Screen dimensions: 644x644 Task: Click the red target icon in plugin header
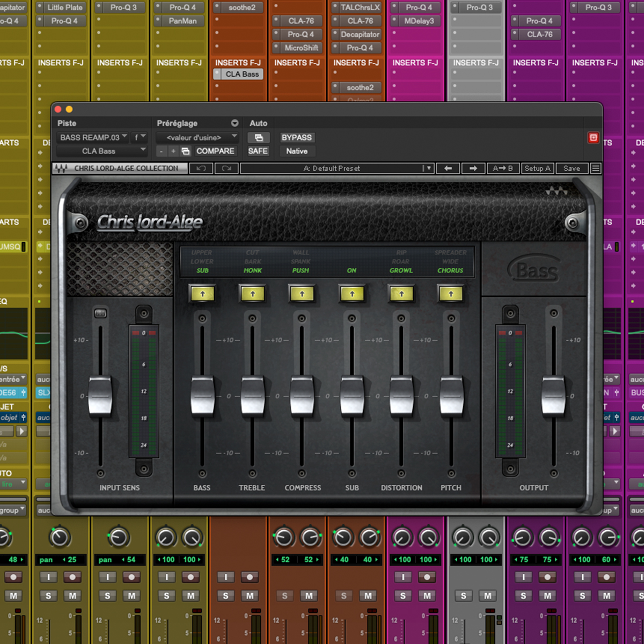point(594,138)
